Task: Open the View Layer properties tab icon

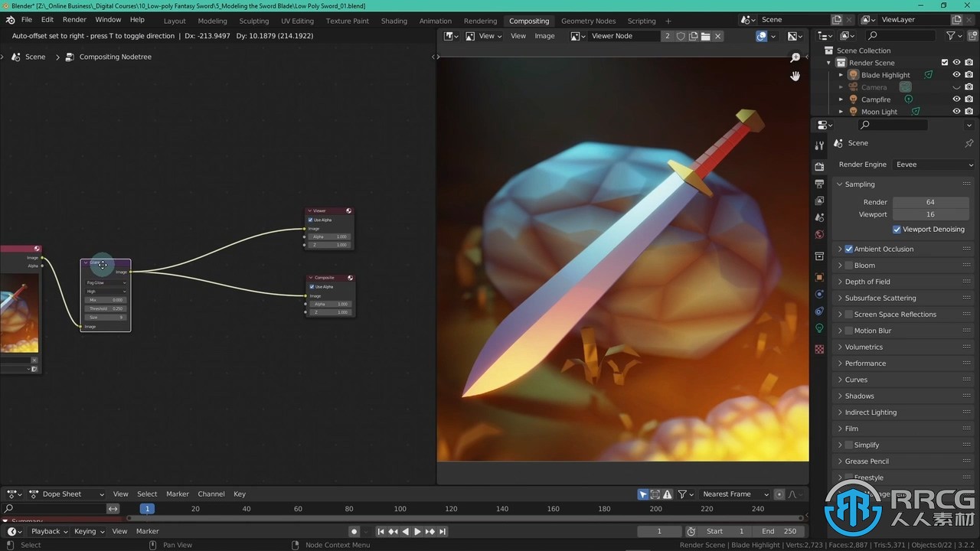Action: click(x=819, y=201)
